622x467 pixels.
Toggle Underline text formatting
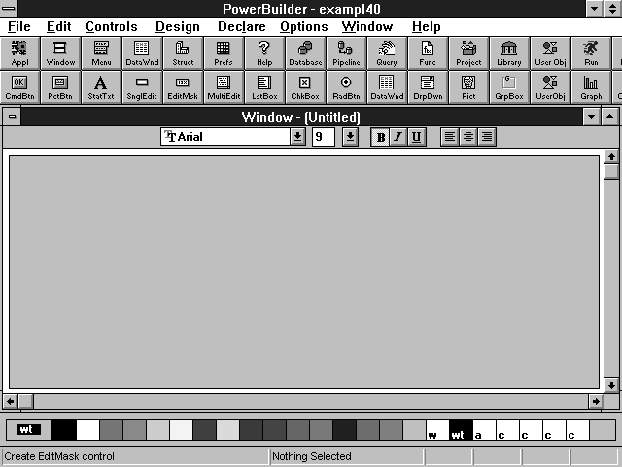point(416,137)
